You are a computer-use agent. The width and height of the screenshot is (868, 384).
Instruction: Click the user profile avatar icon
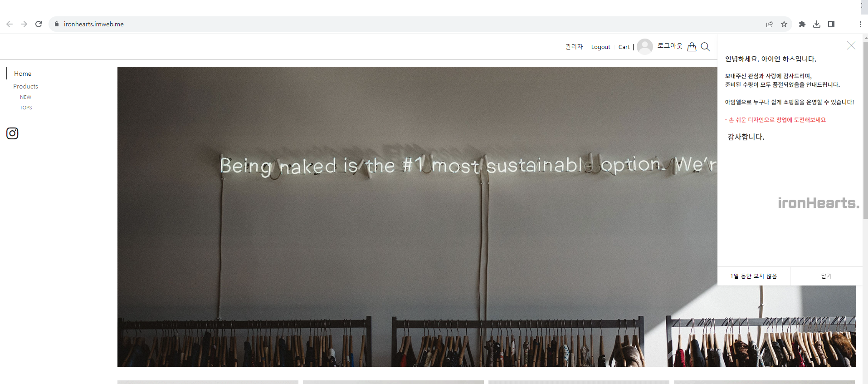[645, 47]
